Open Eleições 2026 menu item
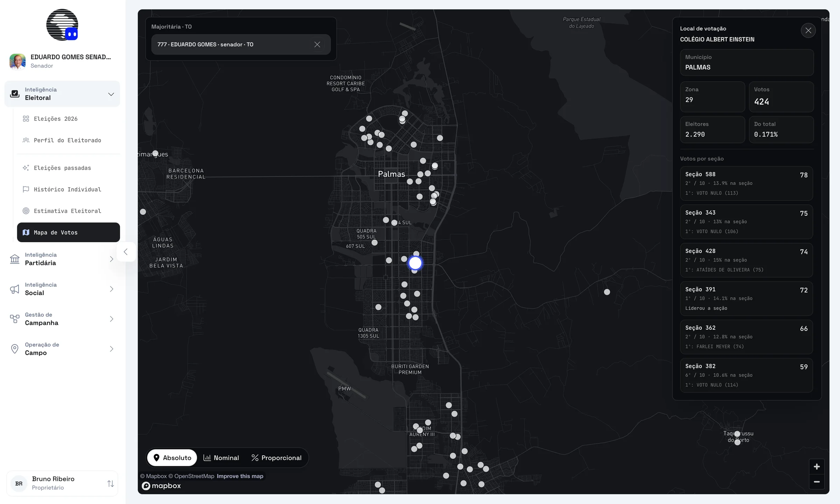840x504 pixels. pos(68,119)
